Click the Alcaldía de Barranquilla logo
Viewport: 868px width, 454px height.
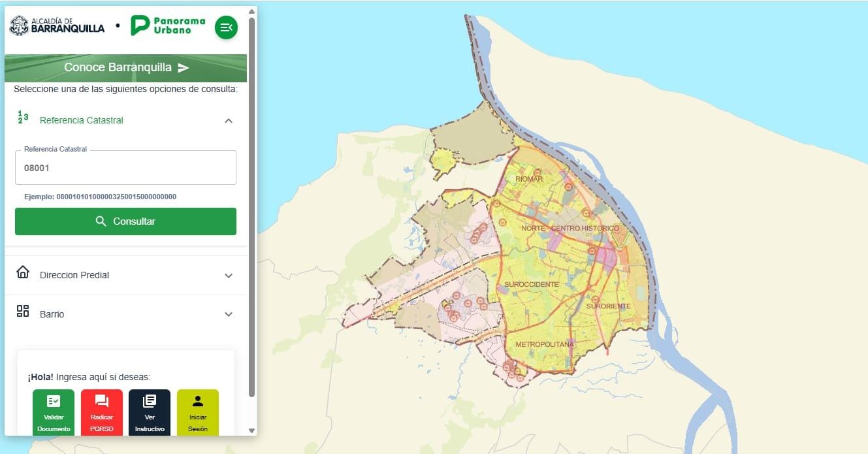(x=57, y=25)
